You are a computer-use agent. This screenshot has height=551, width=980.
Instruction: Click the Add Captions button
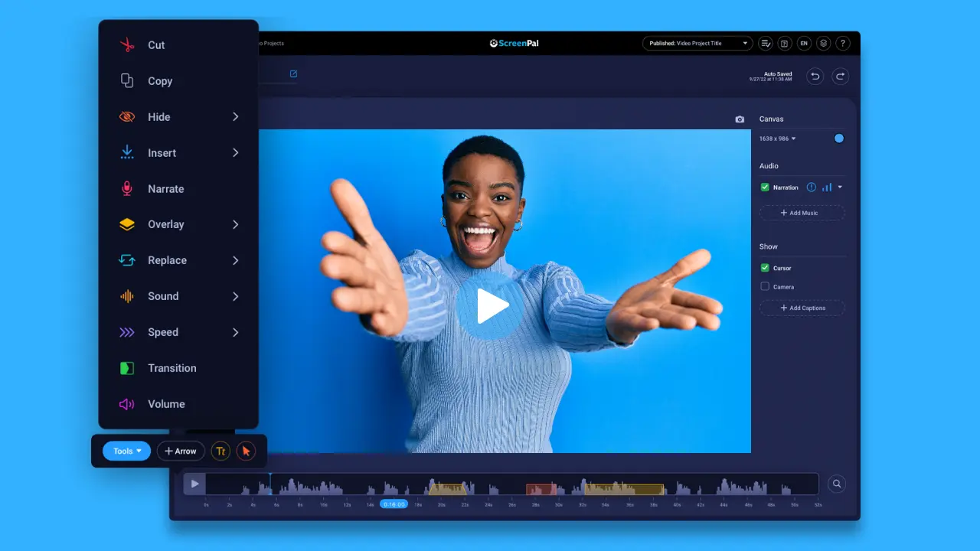(802, 308)
